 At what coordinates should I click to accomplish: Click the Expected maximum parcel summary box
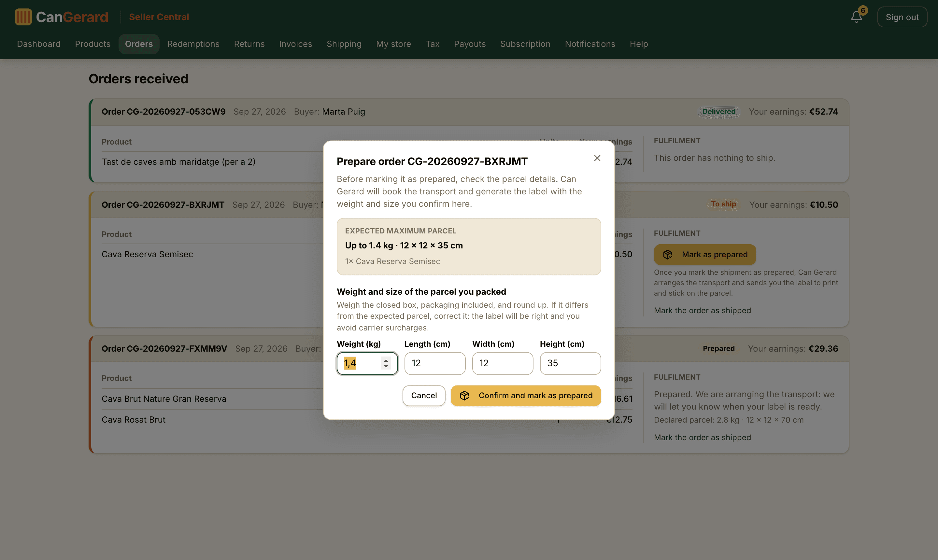[x=469, y=246]
